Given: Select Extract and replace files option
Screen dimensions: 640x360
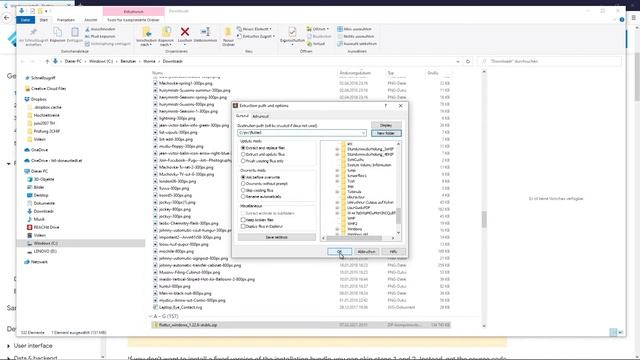Looking at the screenshot, I should click(x=263, y=148).
